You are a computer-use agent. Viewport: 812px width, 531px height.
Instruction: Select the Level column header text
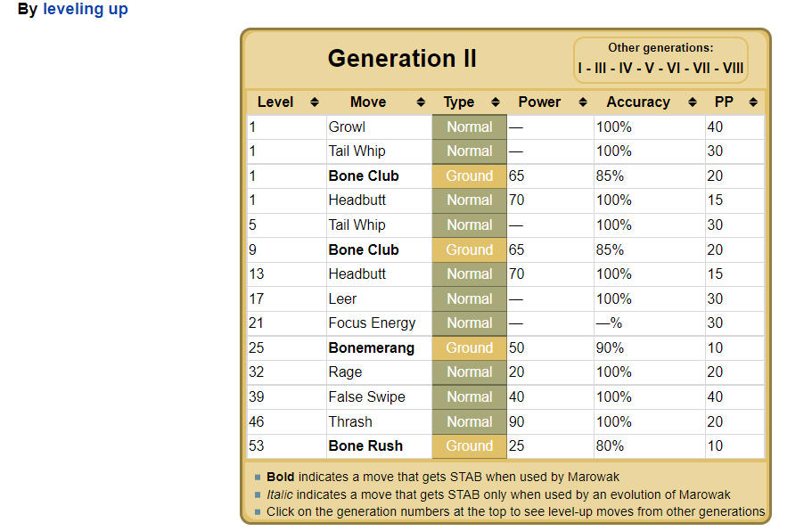275,102
